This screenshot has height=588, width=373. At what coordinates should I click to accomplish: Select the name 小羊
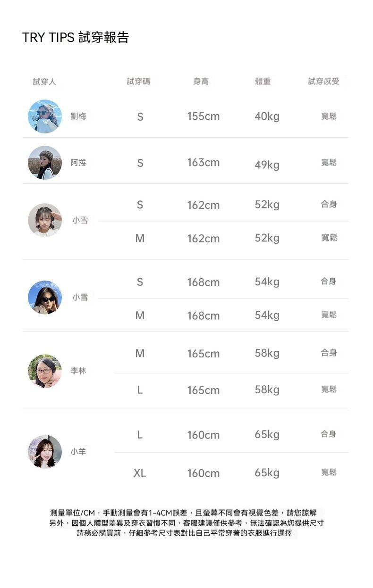[x=78, y=452]
